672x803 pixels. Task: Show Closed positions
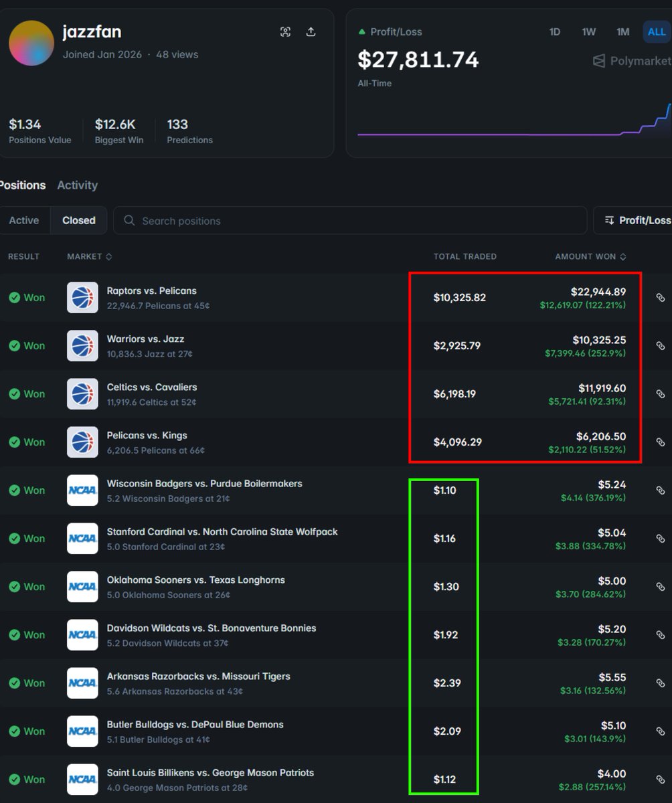point(79,220)
